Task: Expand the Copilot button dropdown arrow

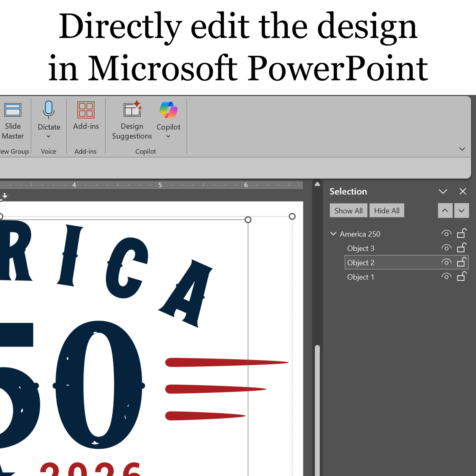Action: tap(168, 136)
